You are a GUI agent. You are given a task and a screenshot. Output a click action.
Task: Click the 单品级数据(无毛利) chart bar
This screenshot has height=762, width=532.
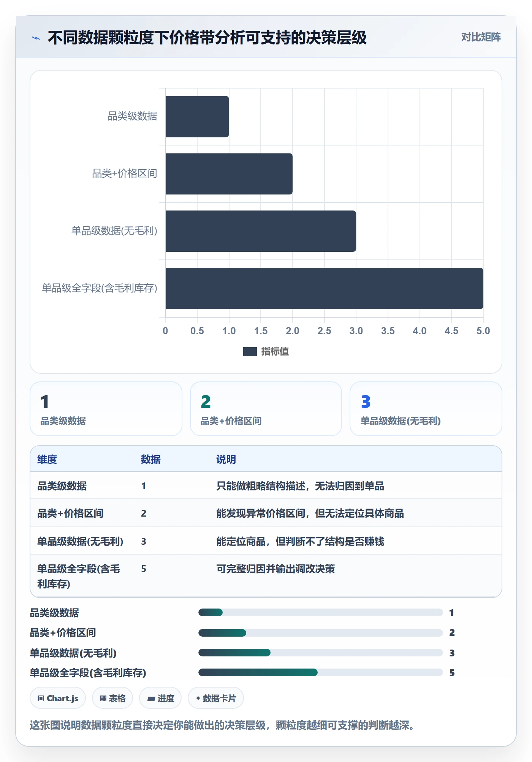point(261,231)
